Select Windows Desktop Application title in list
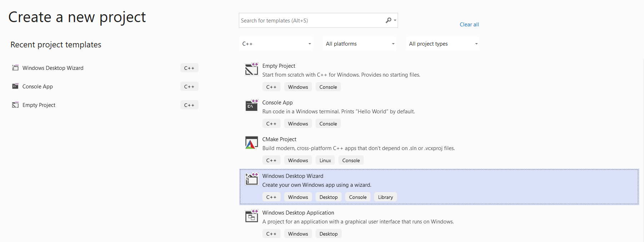Image resolution: width=644 pixels, height=242 pixels. coord(298,213)
